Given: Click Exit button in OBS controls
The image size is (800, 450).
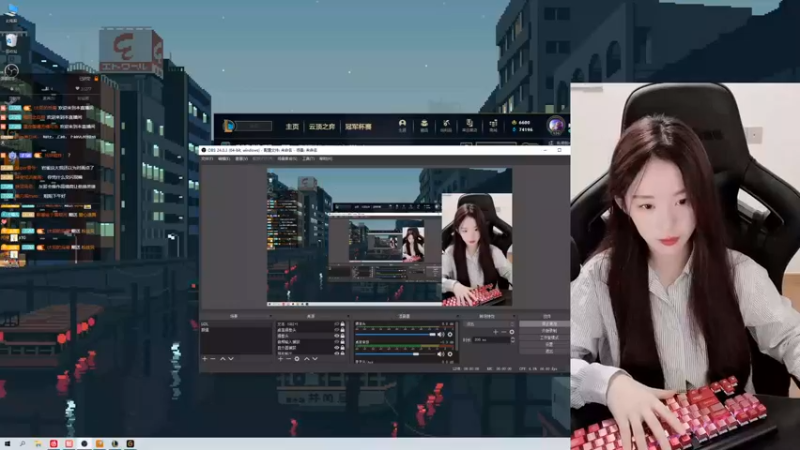Looking at the screenshot, I should click(545, 351).
